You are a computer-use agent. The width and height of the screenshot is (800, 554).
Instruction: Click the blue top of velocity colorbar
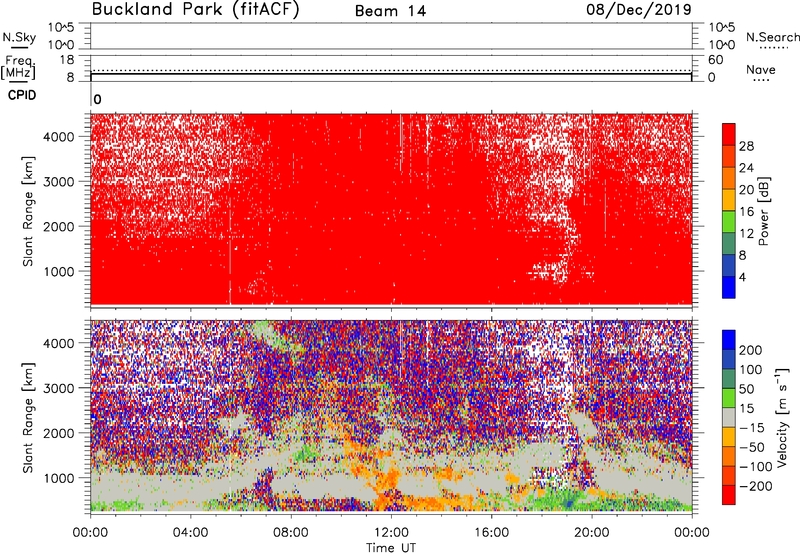click(x=729, y=340)
